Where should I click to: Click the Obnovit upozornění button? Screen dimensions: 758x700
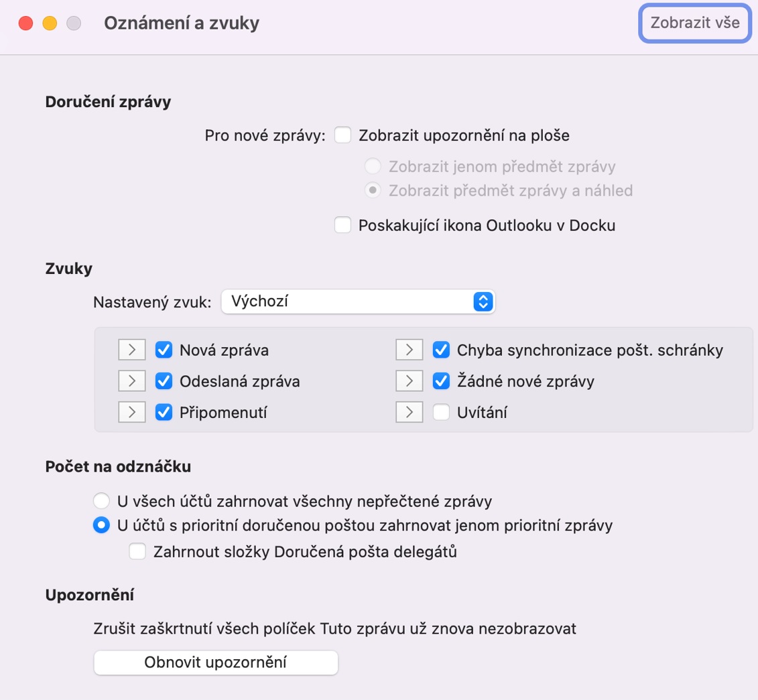(216, 663)
